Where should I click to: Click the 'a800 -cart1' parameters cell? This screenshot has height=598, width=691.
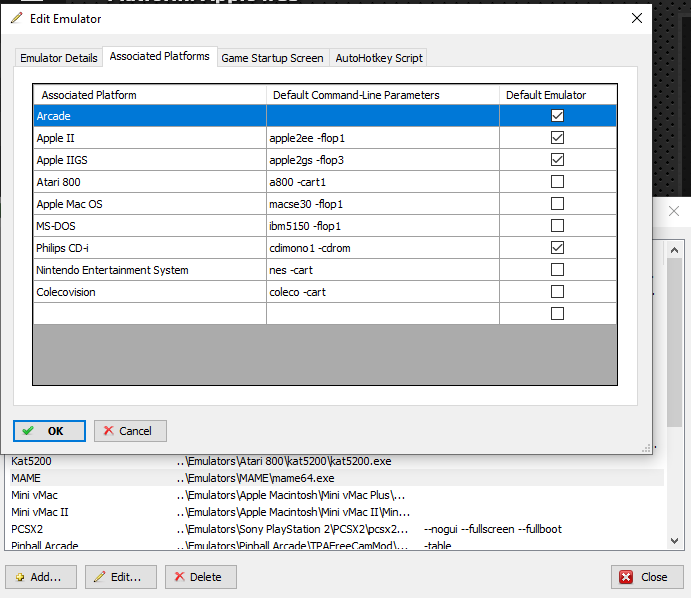383,182
